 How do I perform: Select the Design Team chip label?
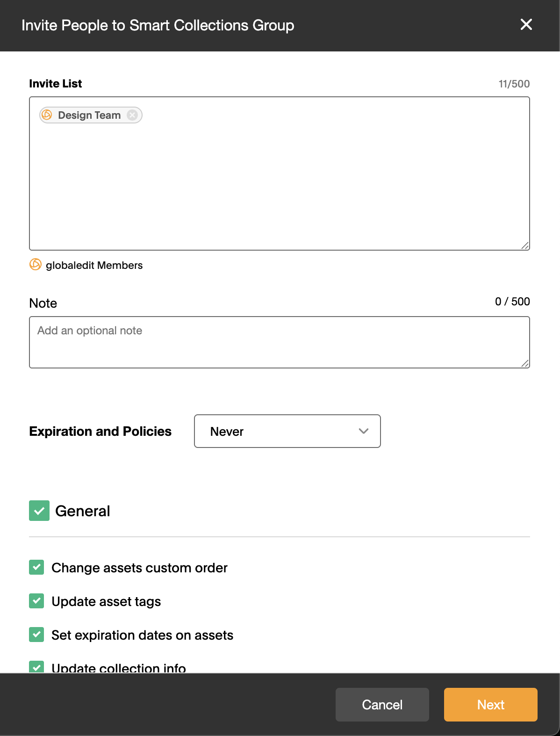89,115
